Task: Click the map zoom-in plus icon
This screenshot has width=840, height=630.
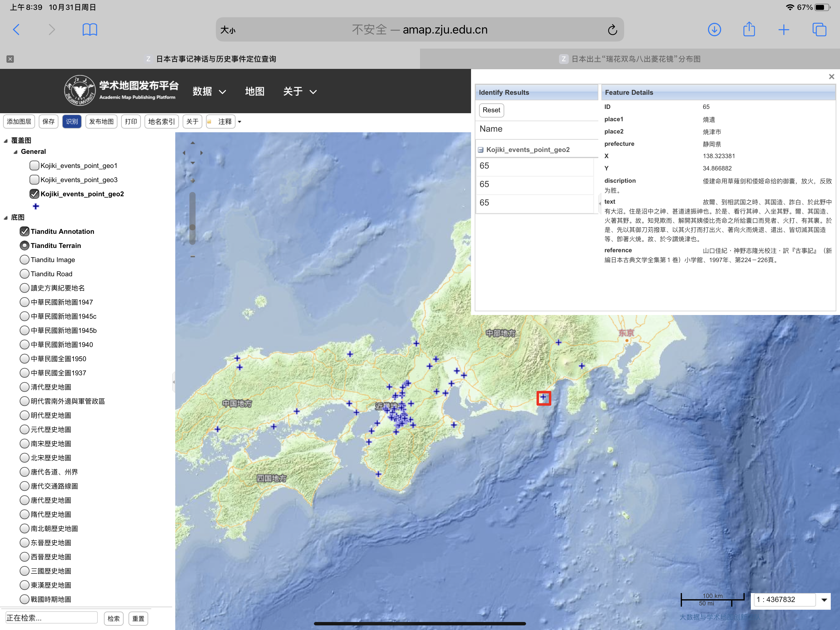Action: [192, 181]
